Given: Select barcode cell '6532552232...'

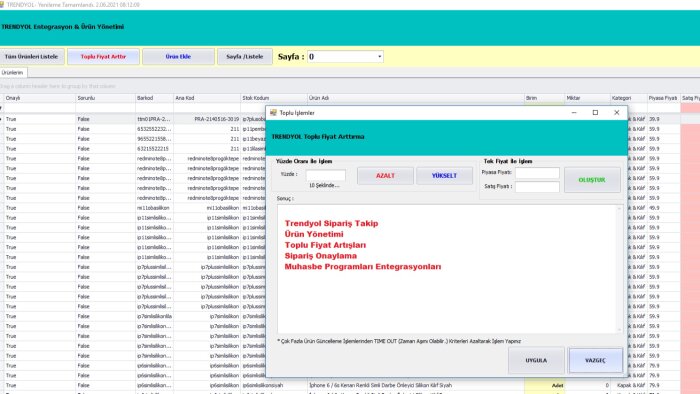Looking at the screenshot, I should [154, 129].
